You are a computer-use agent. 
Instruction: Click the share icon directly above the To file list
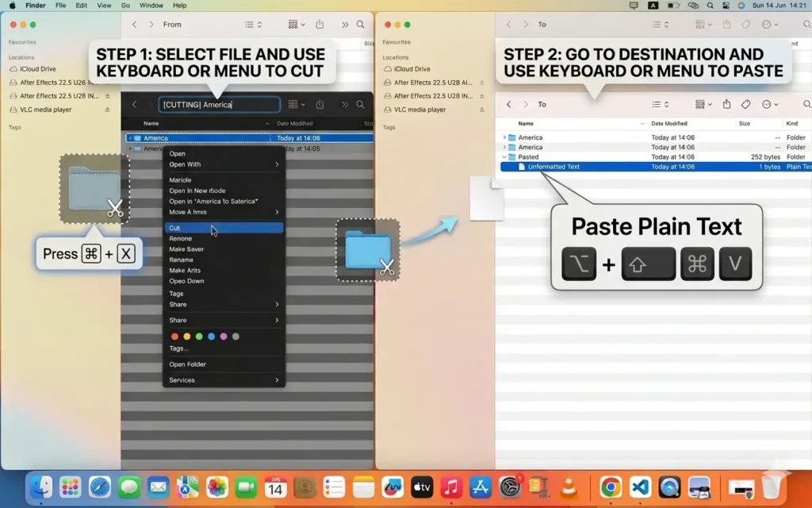click(x=726, y=105)
